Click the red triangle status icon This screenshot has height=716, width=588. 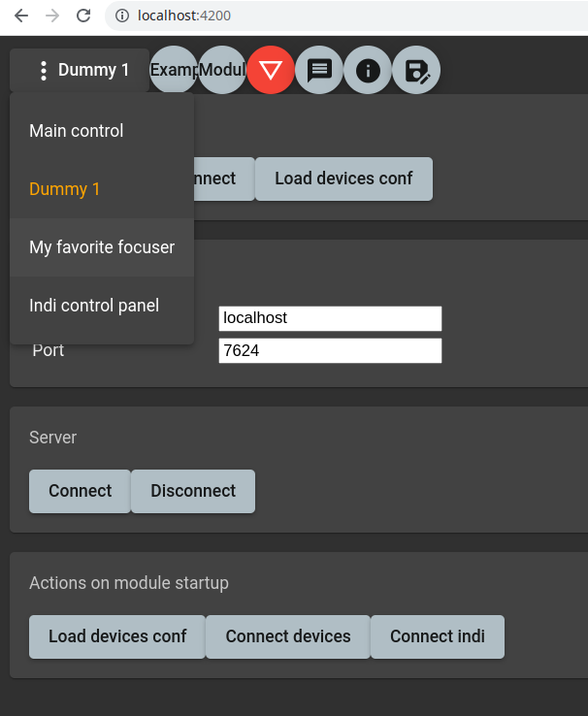[x=271, y=70]
